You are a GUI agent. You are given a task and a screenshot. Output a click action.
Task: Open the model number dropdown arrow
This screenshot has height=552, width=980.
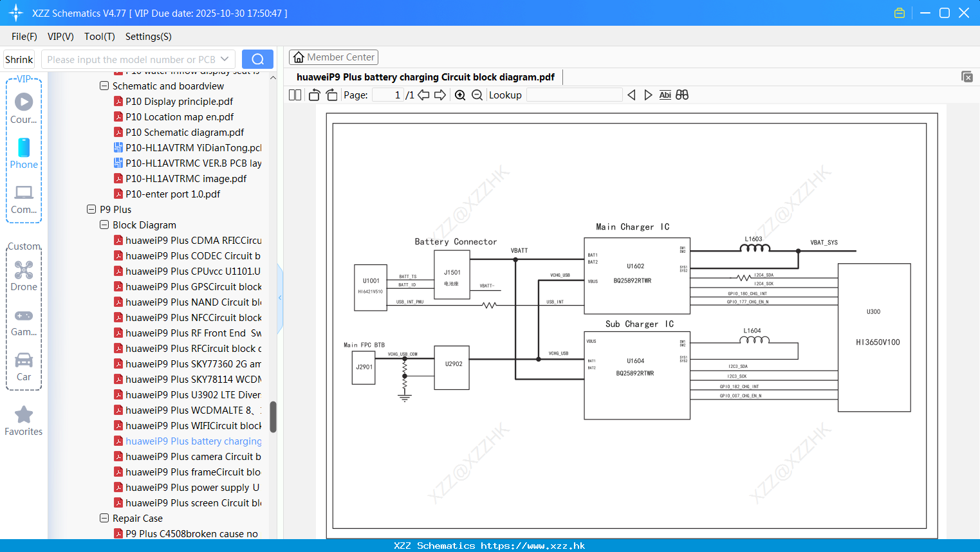point(225,59)
